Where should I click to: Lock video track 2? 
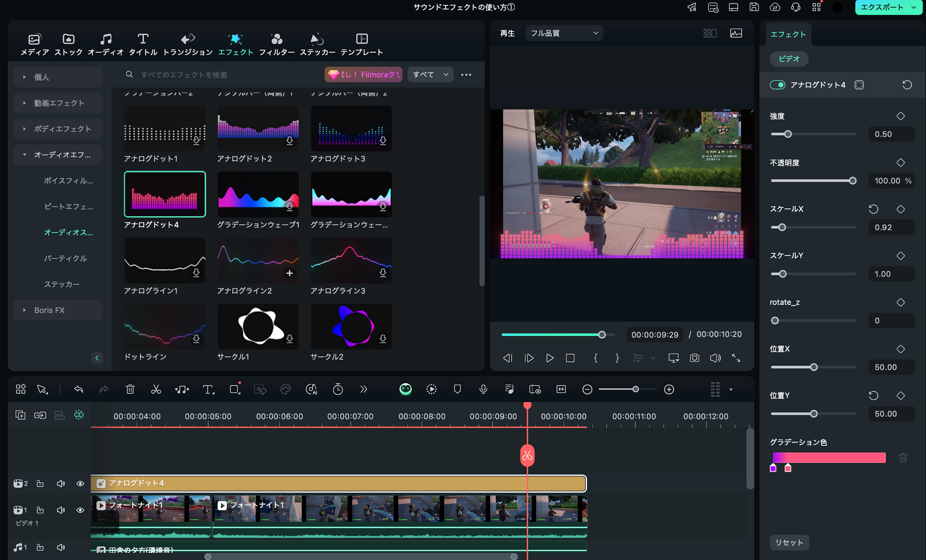click(40, 483)
